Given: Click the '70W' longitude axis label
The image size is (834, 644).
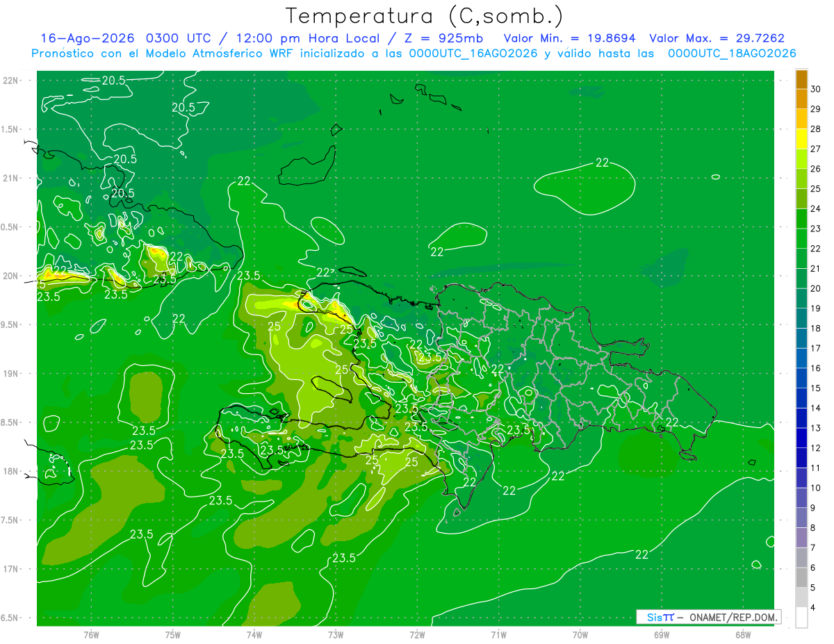Looking at the screenshot, I should [x=580, y=635].
